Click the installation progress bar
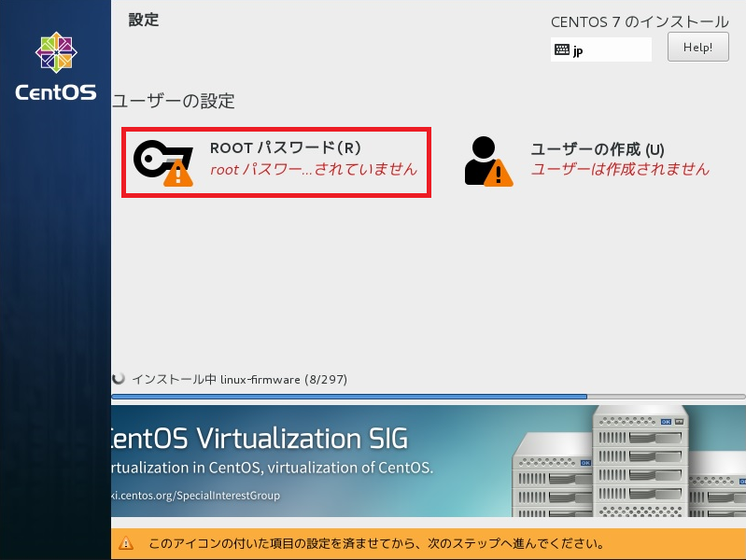Screen dimensions: 746x560 coord(429,397)
